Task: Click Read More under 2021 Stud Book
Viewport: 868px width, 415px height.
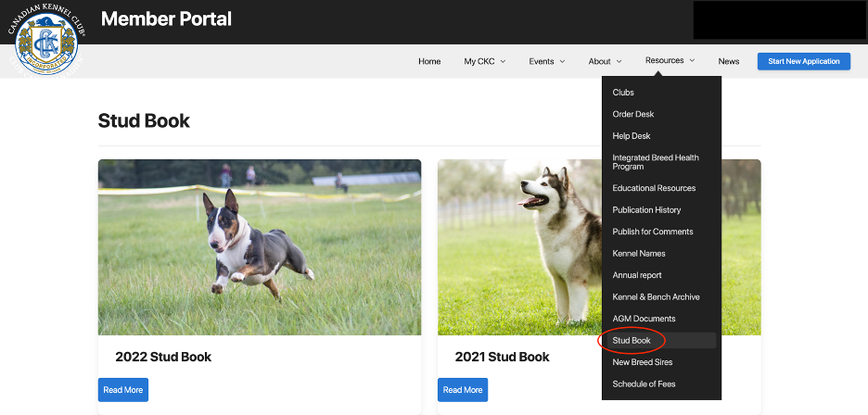Action: click(x=463, y=390)
